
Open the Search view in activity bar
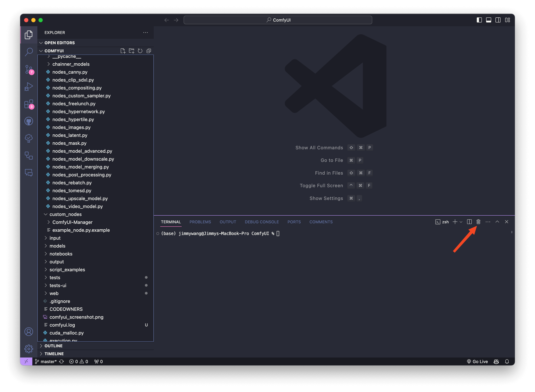pyautogui.click(x=29, y=52)
